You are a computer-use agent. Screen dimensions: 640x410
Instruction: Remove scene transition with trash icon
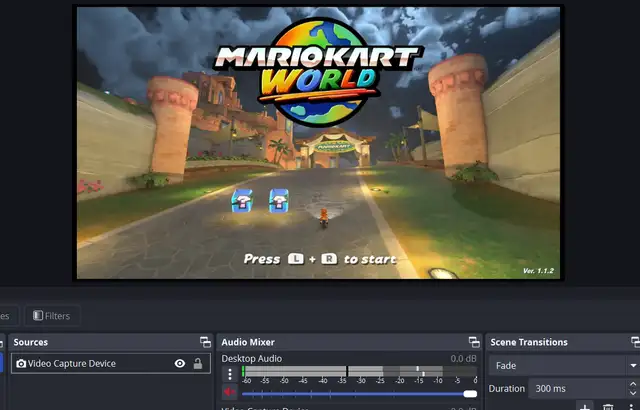pyautogui.click(x=608, y=407)
